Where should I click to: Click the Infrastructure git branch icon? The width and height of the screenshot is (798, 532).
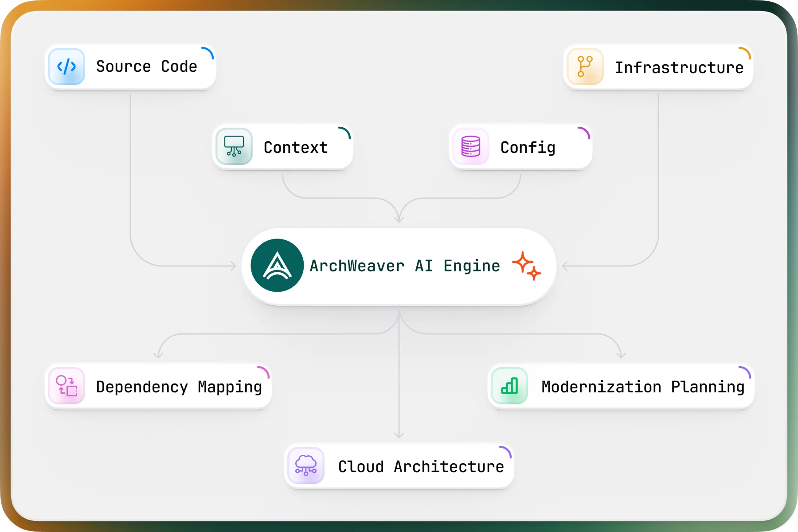(x=585, y=66)
